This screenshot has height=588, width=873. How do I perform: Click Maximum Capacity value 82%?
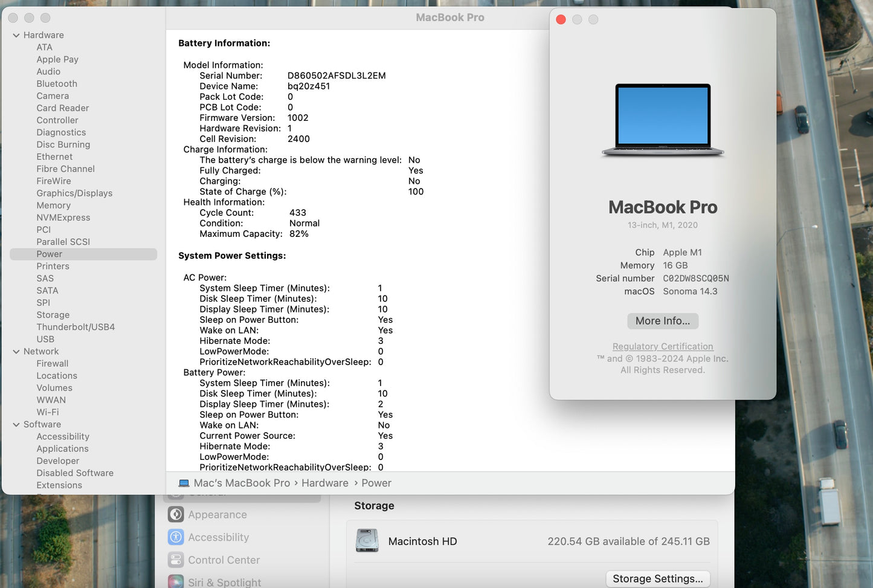pos(299,234)
